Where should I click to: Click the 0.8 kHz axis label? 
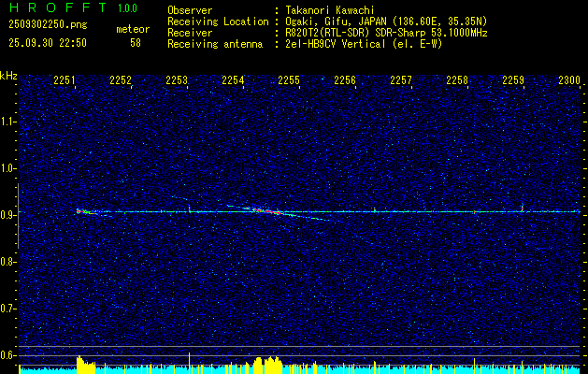8,262
